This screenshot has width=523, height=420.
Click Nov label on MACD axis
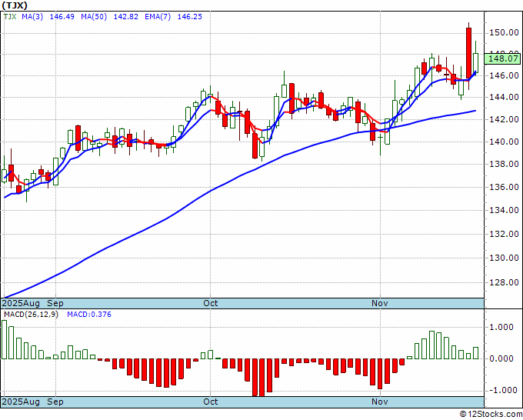380,402
